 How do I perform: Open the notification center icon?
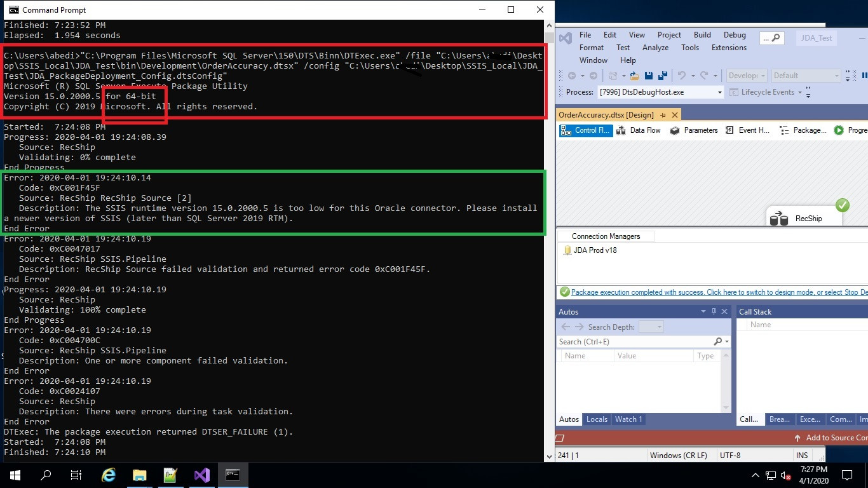[x=847, y=475]
